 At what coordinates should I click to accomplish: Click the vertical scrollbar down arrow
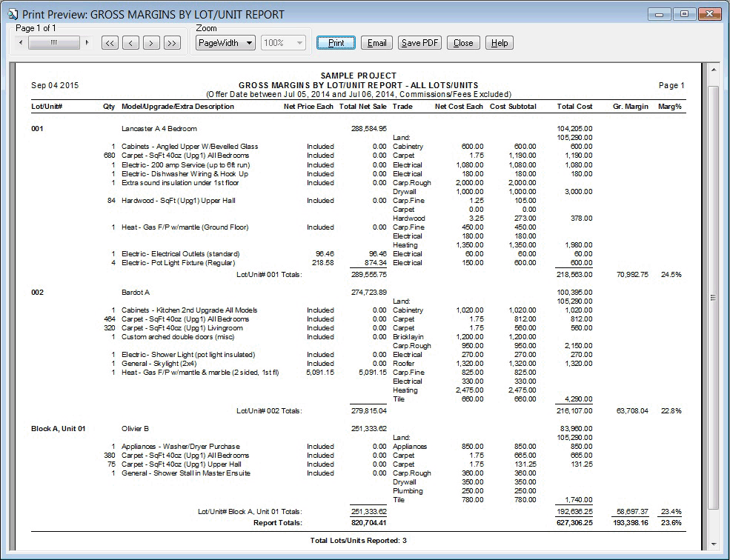pyautogui.click(x=713, y=544)
